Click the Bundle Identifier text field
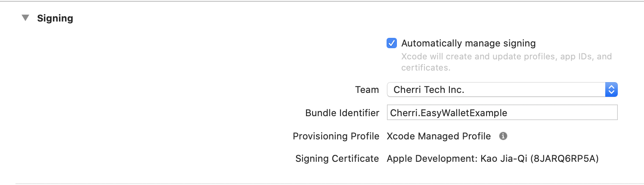This screenshot has width=644, height=185. 502,113
